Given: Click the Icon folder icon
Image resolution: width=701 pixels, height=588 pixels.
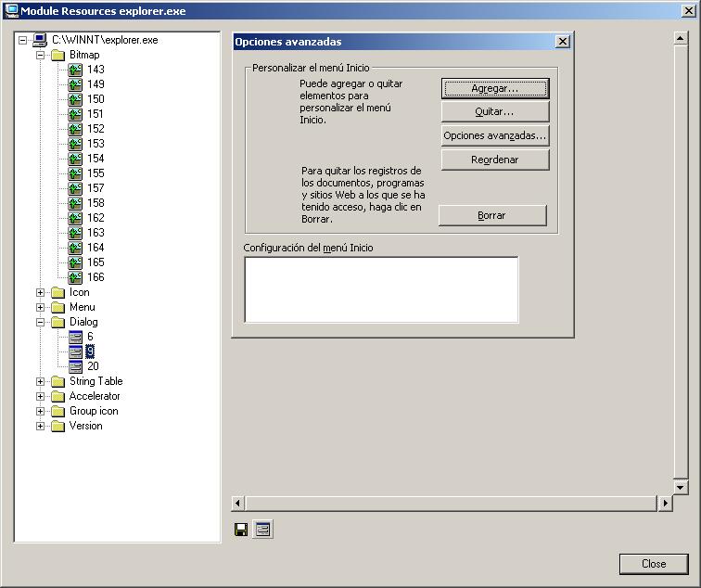Looking at the screenshot, I should pyautogui.click(x=57, y=292).
